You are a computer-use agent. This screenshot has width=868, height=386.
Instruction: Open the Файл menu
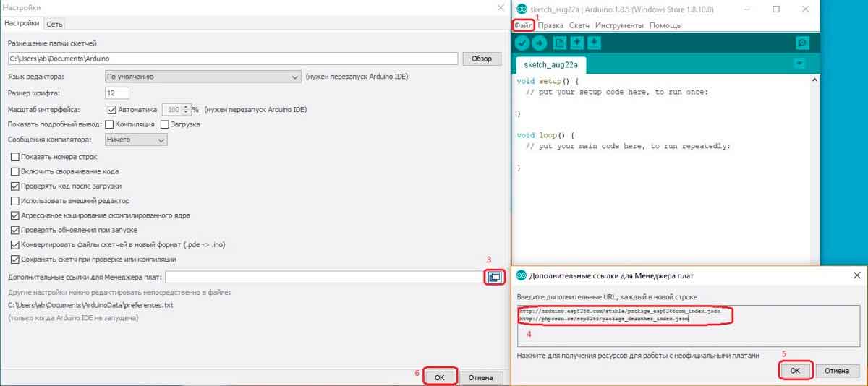tap(524, 25)
